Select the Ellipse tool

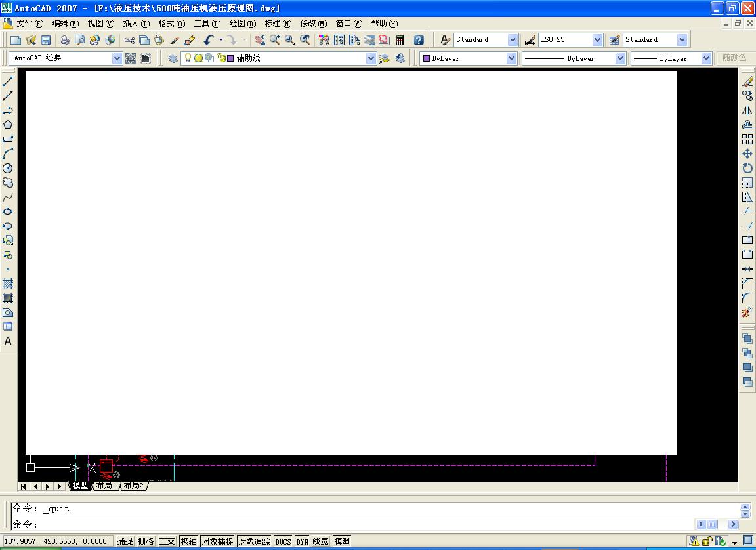[8, 211]
